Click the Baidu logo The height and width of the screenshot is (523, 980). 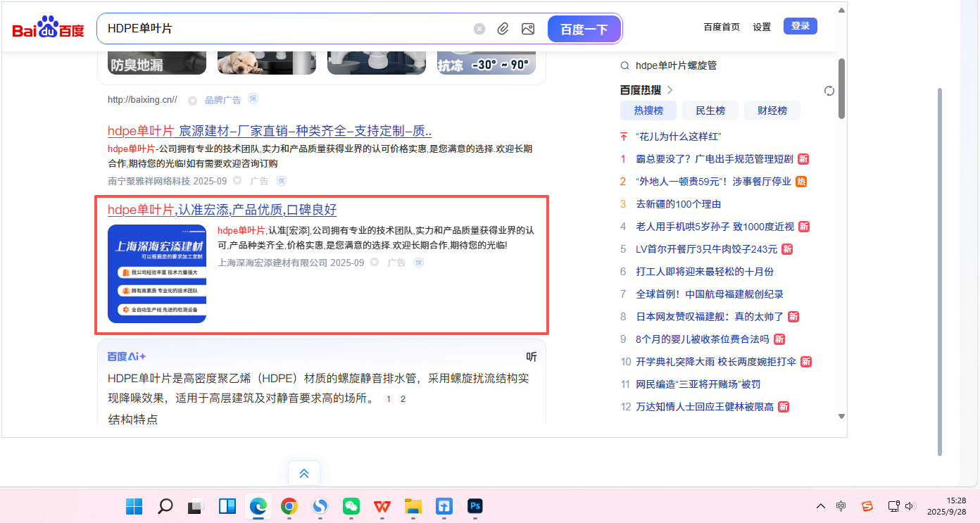[48, 28]
